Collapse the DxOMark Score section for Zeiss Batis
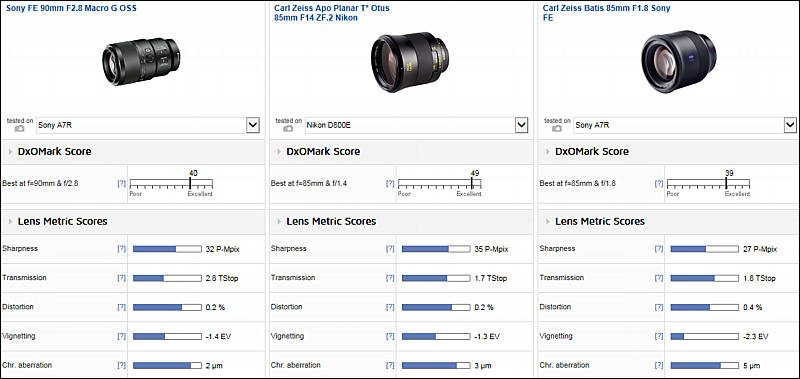 coord(547,151)
